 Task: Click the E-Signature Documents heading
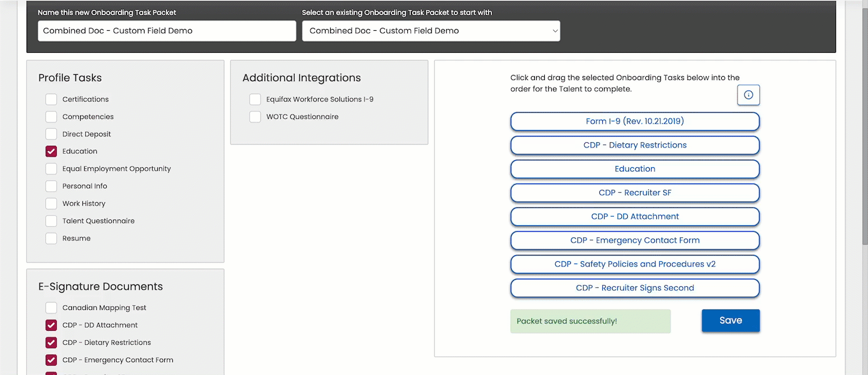coord(100,287)
